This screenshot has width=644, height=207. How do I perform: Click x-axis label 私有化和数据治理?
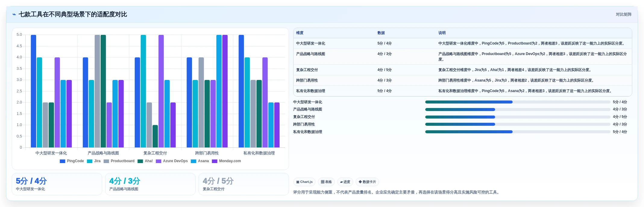tap(259, 153)
